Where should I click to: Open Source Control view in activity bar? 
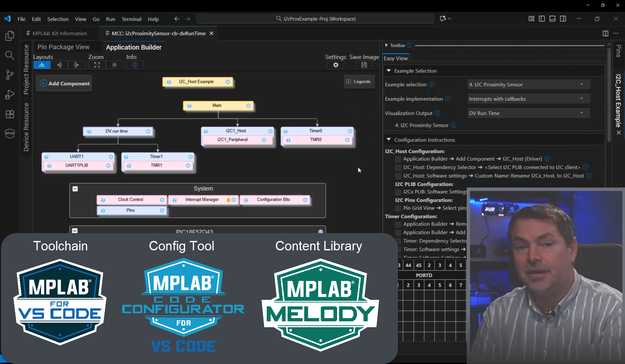click(10, 75)
